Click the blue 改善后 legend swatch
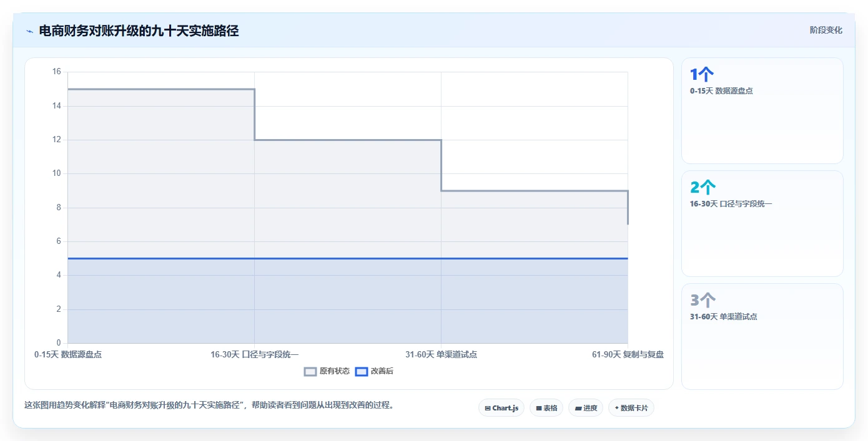Viewport: 868px width, 441px height. pos(361,371)
